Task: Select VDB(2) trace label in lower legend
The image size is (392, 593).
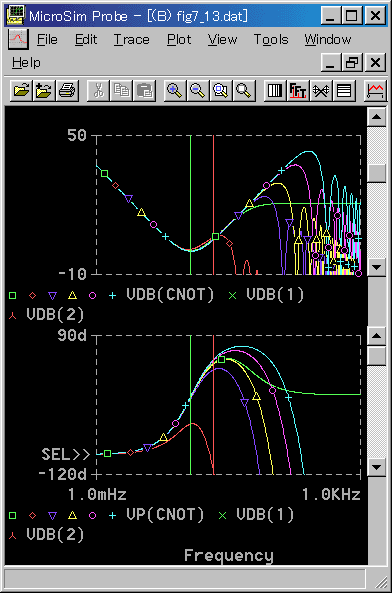Action: [x=55, y=534]
